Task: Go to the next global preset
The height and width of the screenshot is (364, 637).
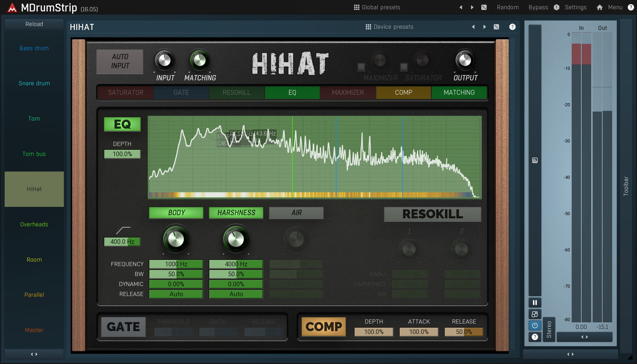Action: [x=472, y=7]
